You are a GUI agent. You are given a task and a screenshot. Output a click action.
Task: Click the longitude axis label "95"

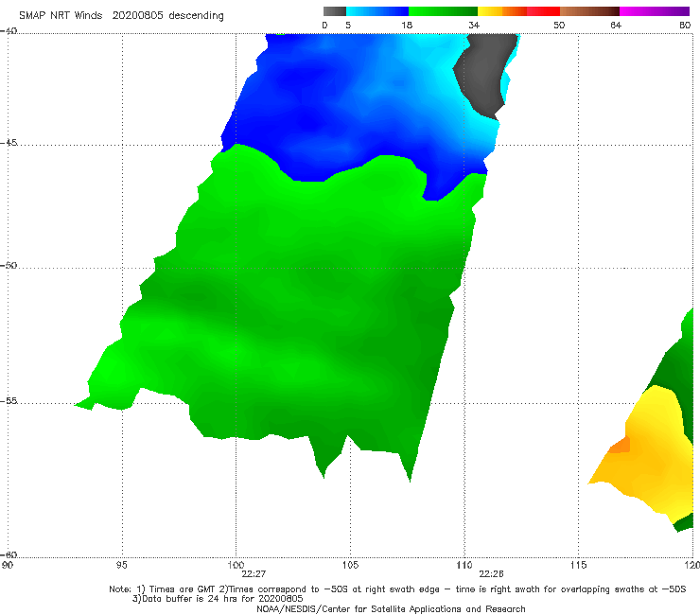pyautogui.click(x=121, y=565)
